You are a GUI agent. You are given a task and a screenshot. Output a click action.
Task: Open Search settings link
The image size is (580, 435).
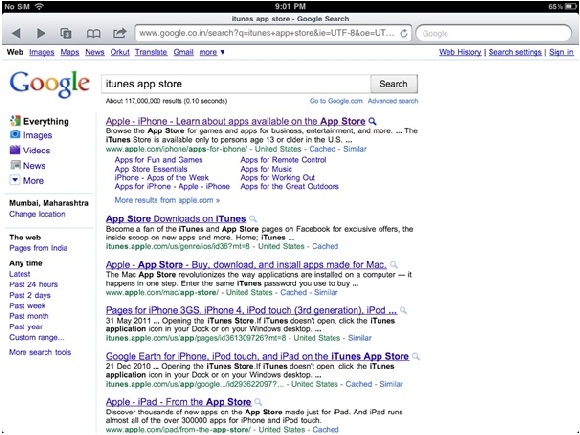pyautogui.click(x=515, y=52)
